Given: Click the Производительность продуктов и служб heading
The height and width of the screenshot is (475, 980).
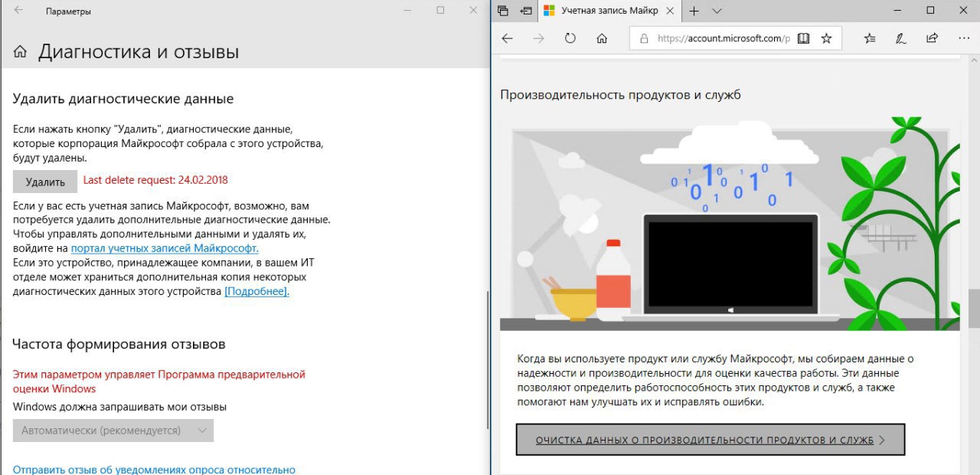Looking at the screenshot, I should (620, 95).
